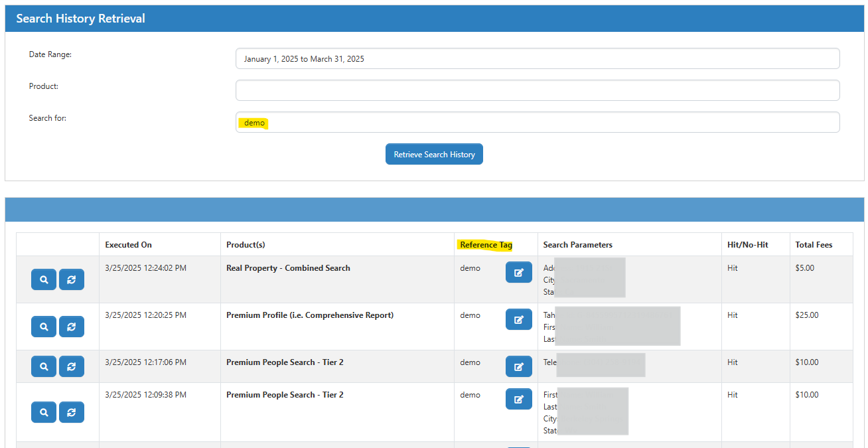Focus the Search for text field
Image resolution: width=868 pixels, height=448 pixels.
coord(537,122)
